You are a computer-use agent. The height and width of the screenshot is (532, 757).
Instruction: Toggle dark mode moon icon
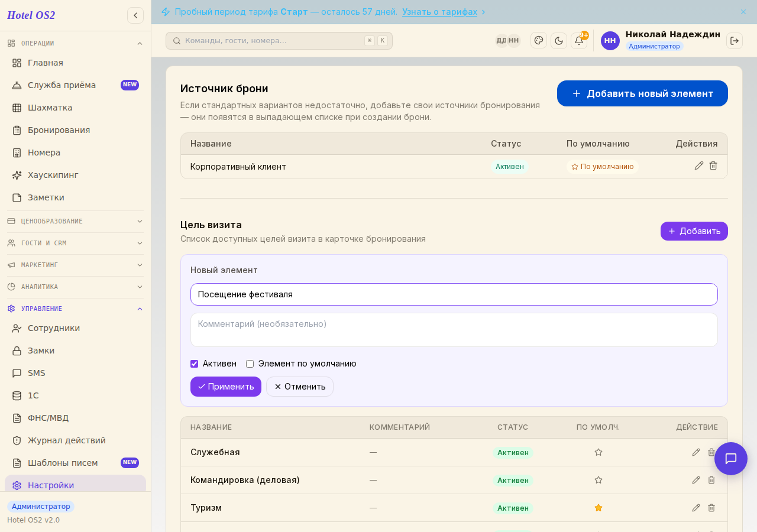click(x=559, y=41)
